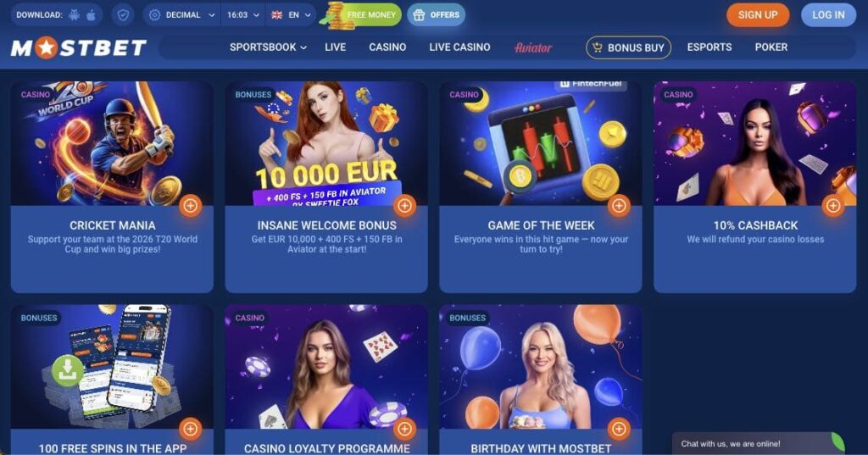Download the Android app via robot icon

[x=75, y=15]
